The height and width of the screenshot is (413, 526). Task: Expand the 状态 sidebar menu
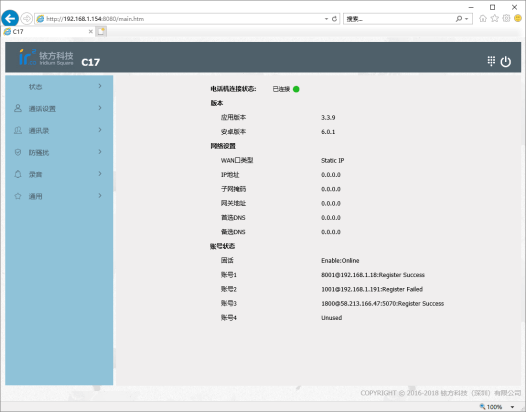[59, 87]
